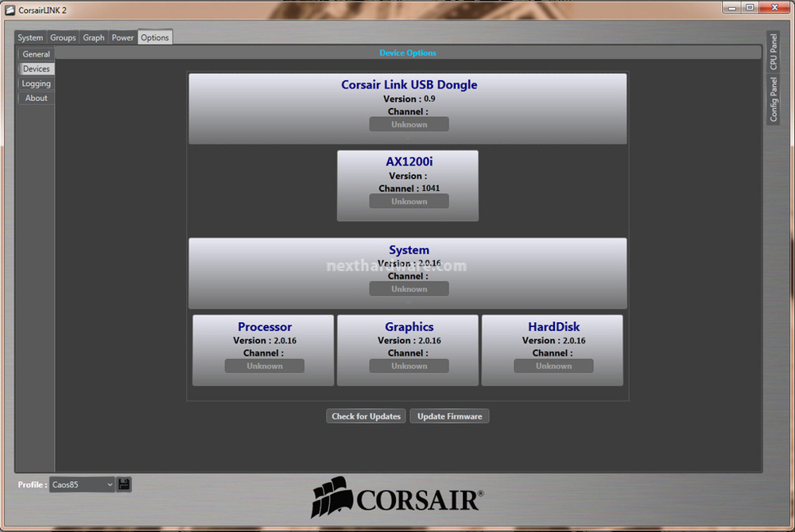Click the Graphics device title
Image resolution: width=795 pixels, height=532 pixels.
(x=409, y=327)
